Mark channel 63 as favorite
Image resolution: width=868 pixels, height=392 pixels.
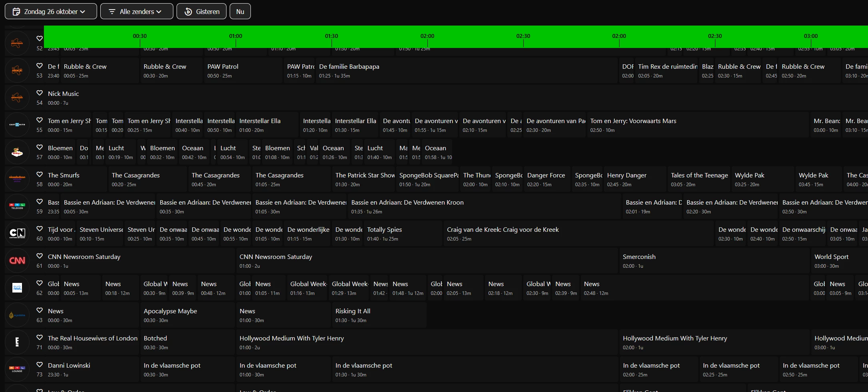coord(40,310)
